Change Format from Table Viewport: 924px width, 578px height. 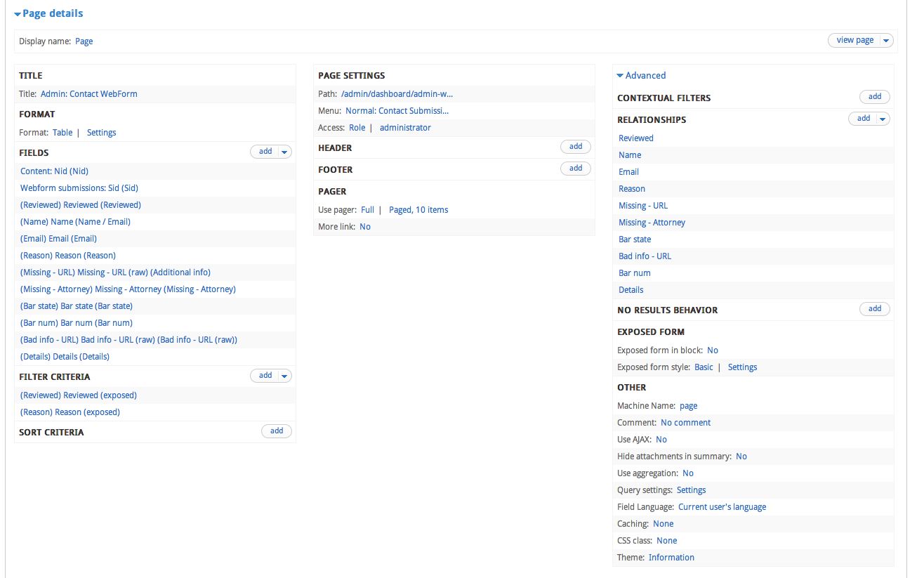pyautogui.click(x=62, y=132)
